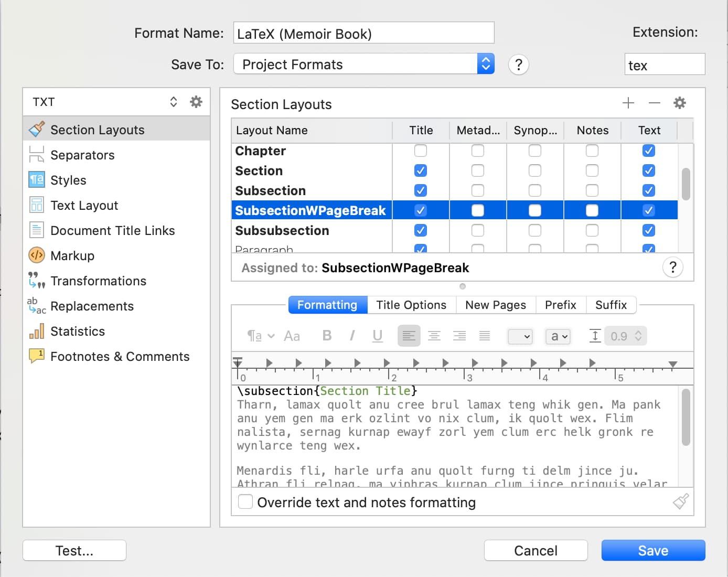
Task: Open the highlight color 'a' dropdown
Action: pos(558,336)
